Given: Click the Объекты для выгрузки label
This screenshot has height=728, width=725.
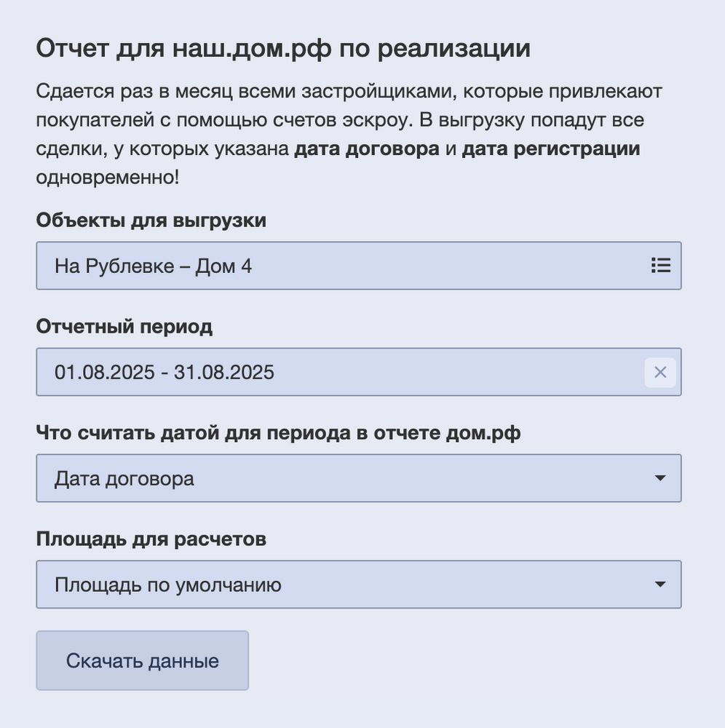Looking at the screenshot, I should [151, 221].
